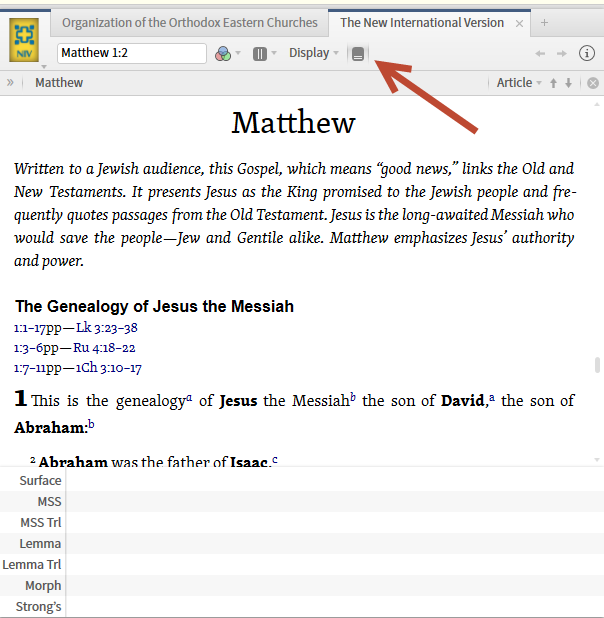The width and height of the screenshot is (604, 618).
Task: Select the Morph interlinear row label
Action: click(43, 586)
